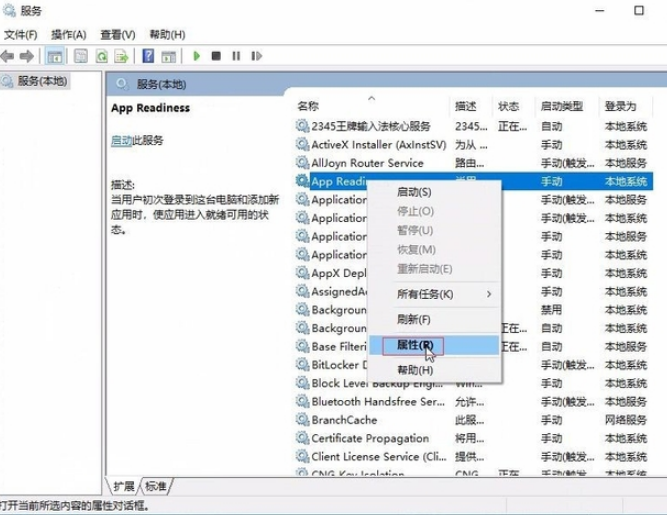Open the 操作(A) menu
This screenshot has height=515, width=667.
(68, 34)
